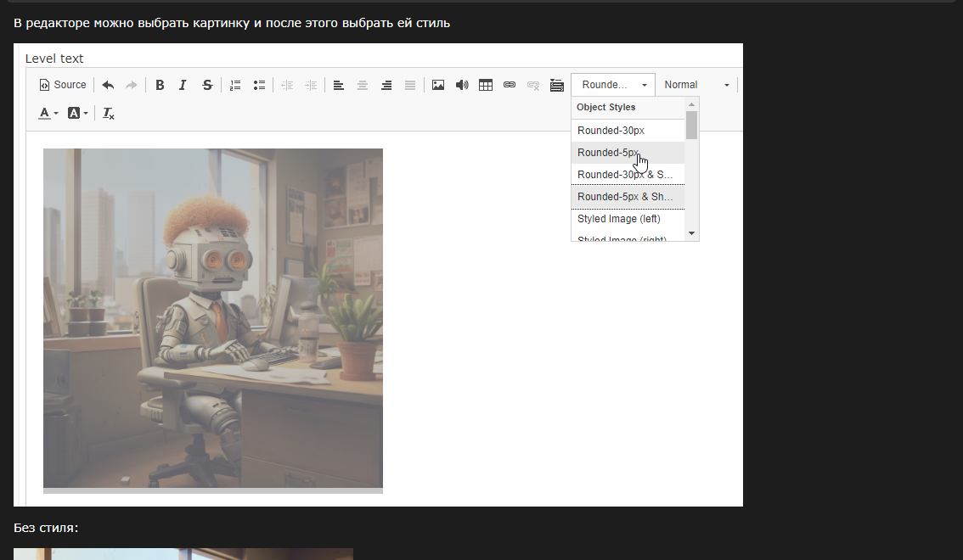Expand the text color picker
The image size is (963, 560).
48,113
